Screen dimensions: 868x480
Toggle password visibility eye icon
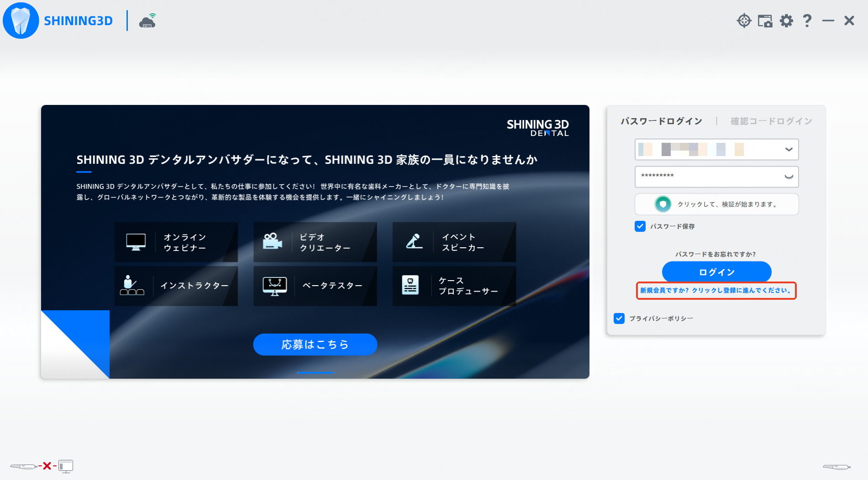point(789,177)
